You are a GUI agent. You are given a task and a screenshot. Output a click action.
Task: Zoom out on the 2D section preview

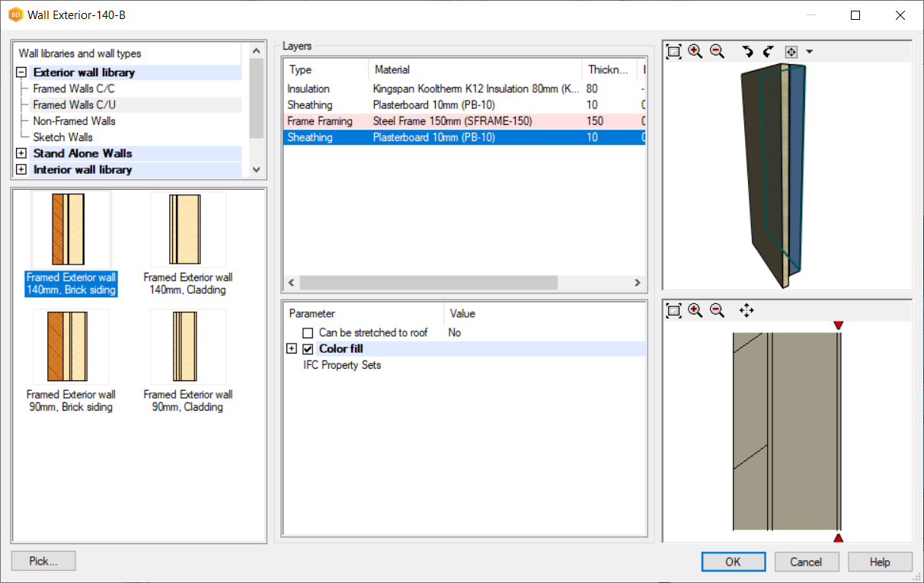(717, 310)
